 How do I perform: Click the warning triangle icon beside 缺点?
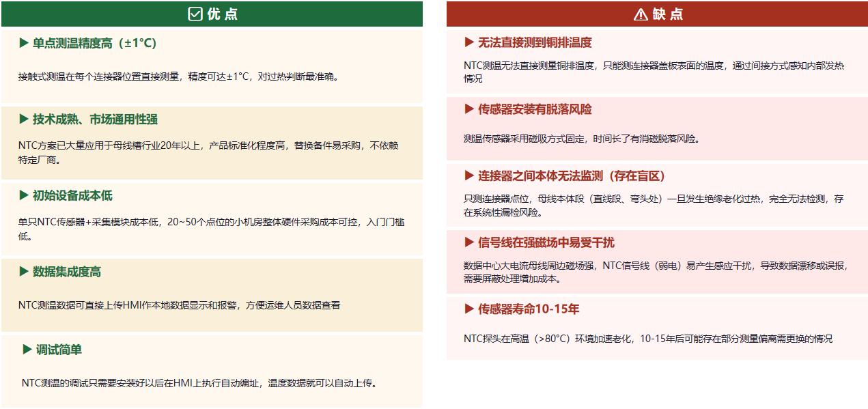(640, 14)
